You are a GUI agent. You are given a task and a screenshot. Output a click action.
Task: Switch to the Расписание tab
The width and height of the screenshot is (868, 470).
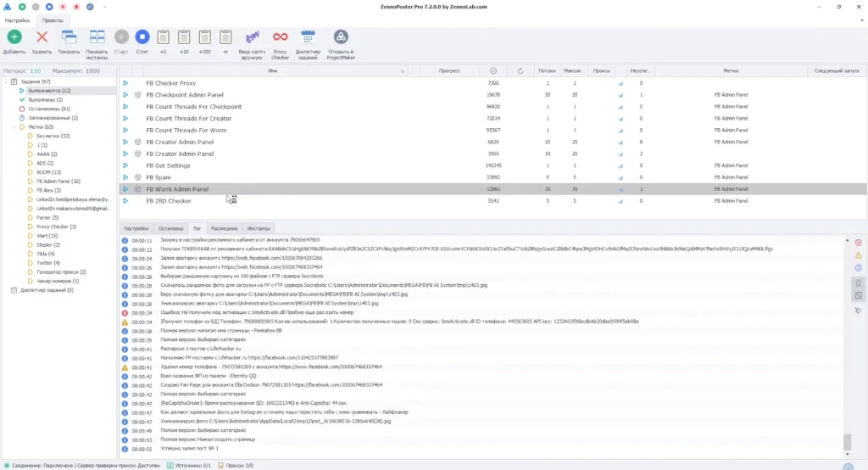(x=224, y=228)
